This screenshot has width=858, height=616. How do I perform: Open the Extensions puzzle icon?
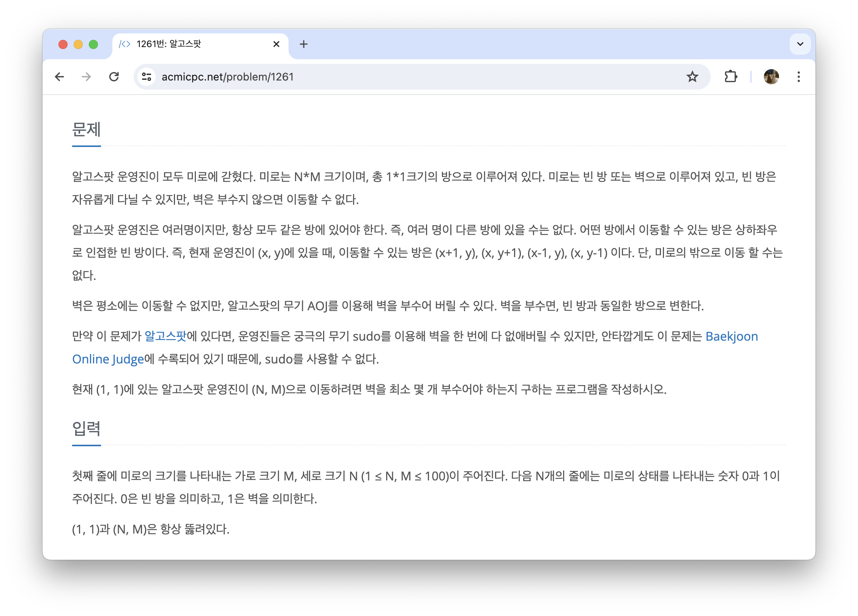730,77
